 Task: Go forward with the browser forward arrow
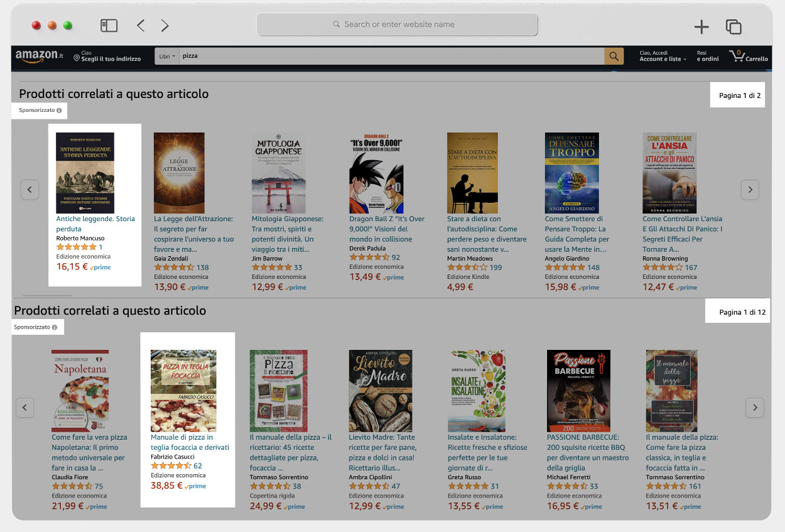165,26
